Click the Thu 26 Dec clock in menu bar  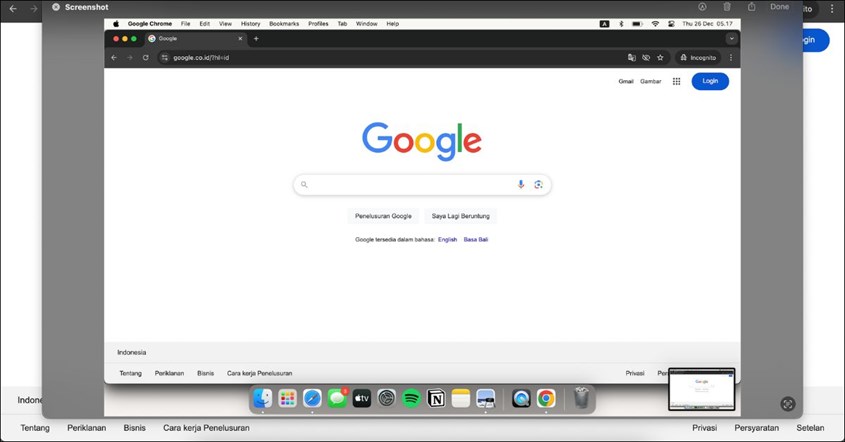pos(707,24)
